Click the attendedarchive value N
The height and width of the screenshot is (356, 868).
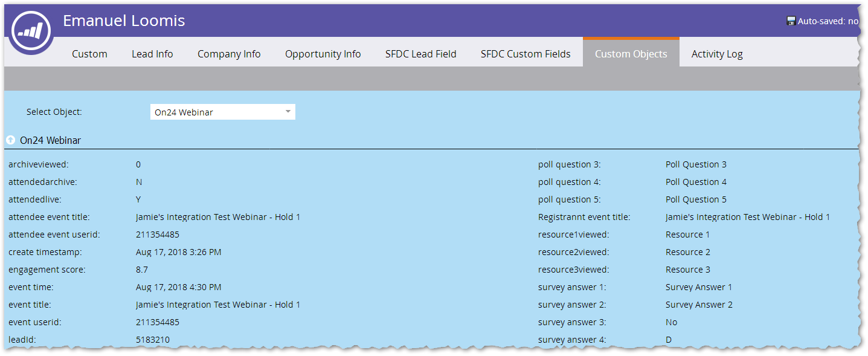(139, 182)
